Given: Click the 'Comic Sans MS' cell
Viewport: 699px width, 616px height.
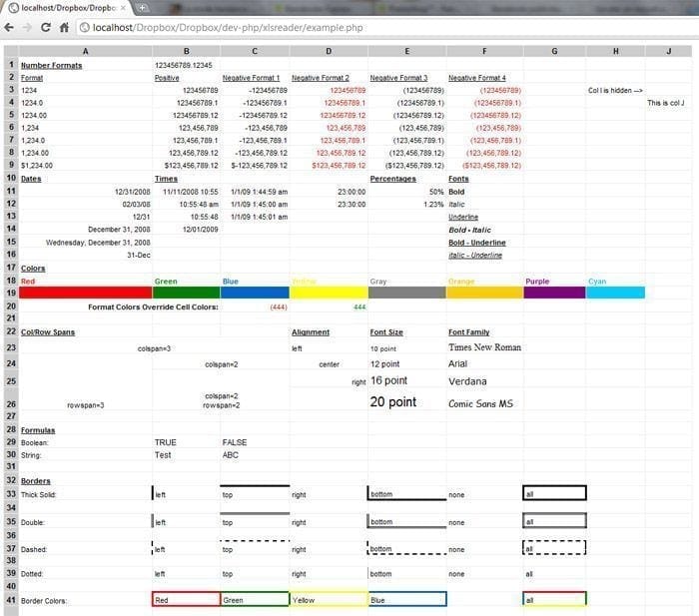Looking at the screenshot, I should 480,403.
